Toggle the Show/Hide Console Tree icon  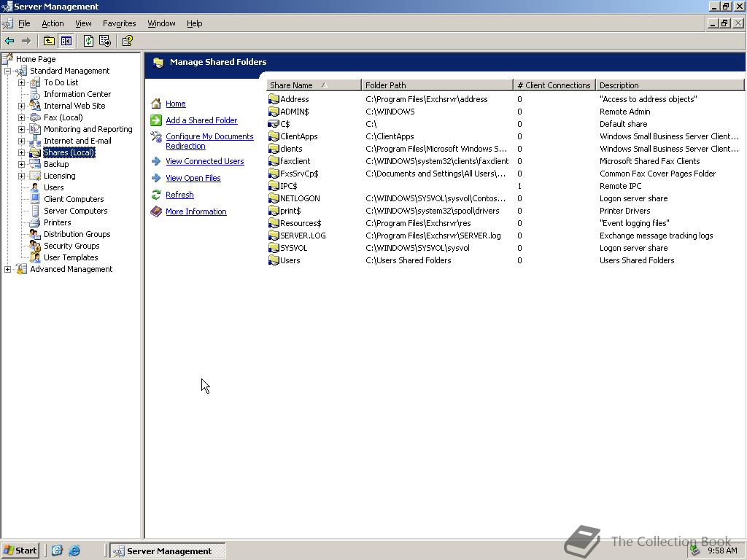coord(66,41)
